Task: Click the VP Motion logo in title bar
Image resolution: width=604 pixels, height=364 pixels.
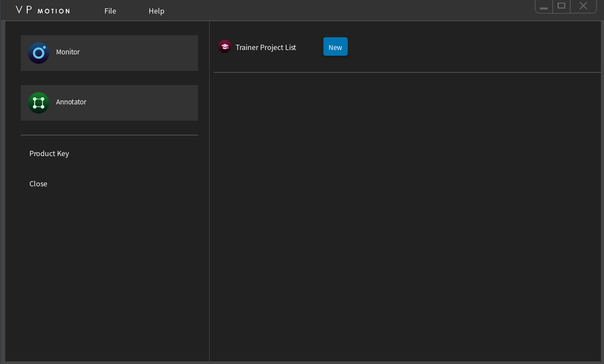Action: (42, 10)
